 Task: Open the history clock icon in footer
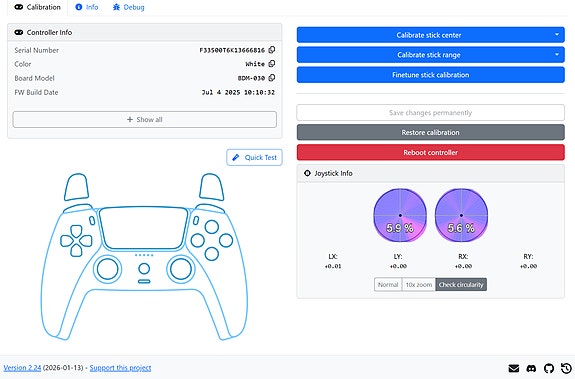(566, 368)
